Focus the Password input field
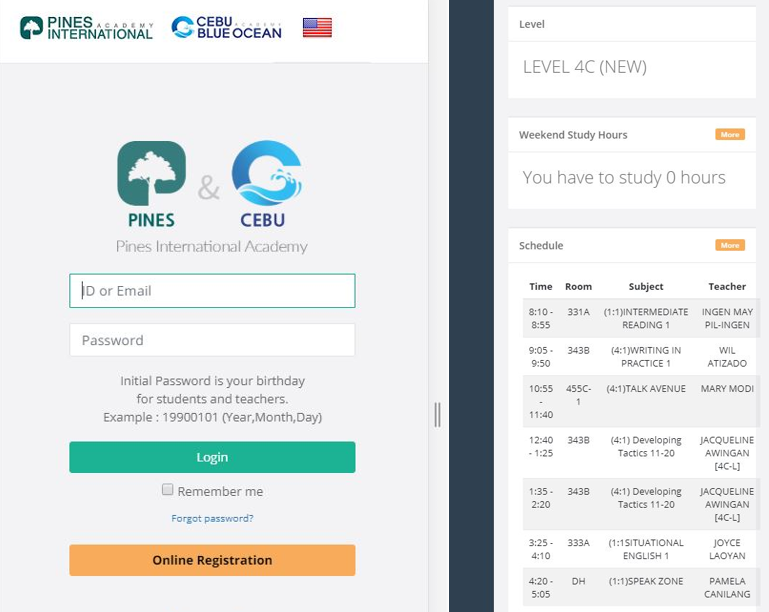769x612 pixels. coord(212,340)
